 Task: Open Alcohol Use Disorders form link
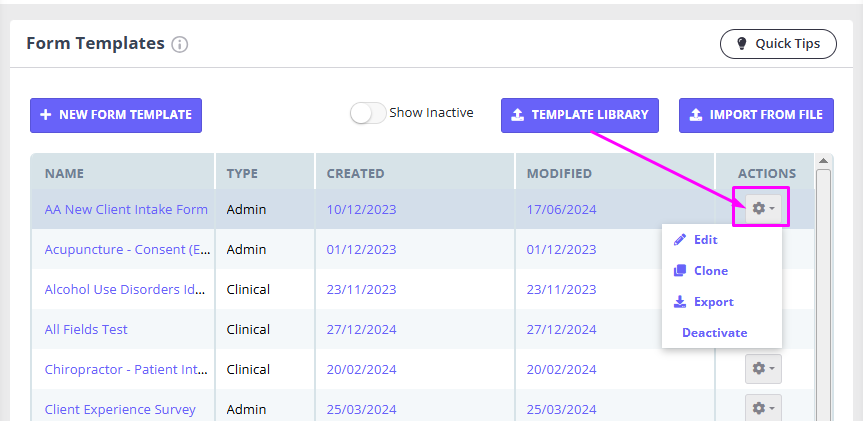[125, 289]
